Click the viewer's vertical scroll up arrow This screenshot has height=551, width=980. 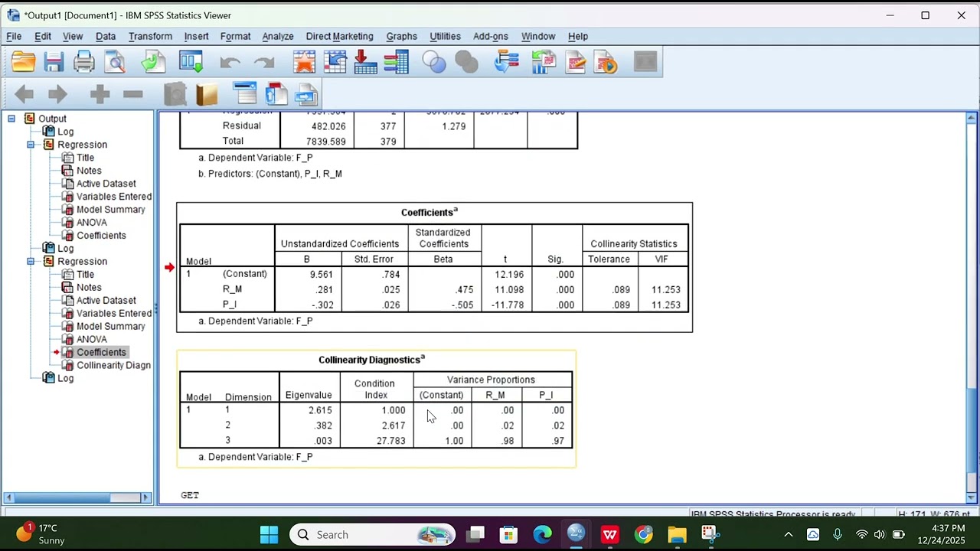pos(972,119)
